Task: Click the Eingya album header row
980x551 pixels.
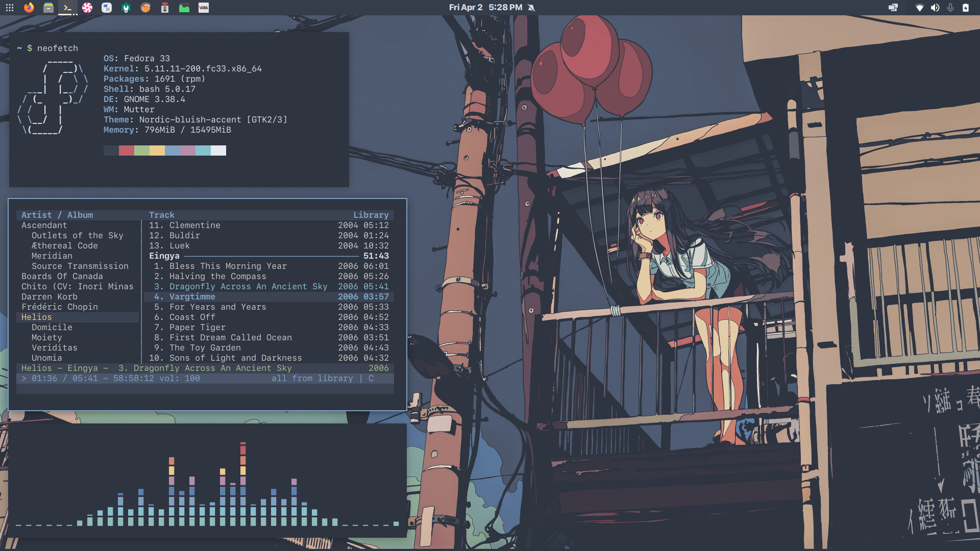Action: pos(269,256)
